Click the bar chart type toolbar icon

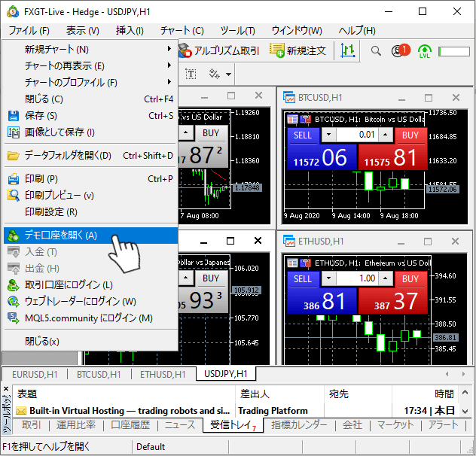[348, 50]
